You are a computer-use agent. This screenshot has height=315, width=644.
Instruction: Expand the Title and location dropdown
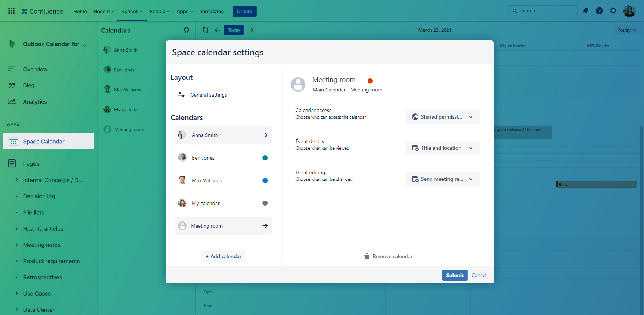click(442, 148)
